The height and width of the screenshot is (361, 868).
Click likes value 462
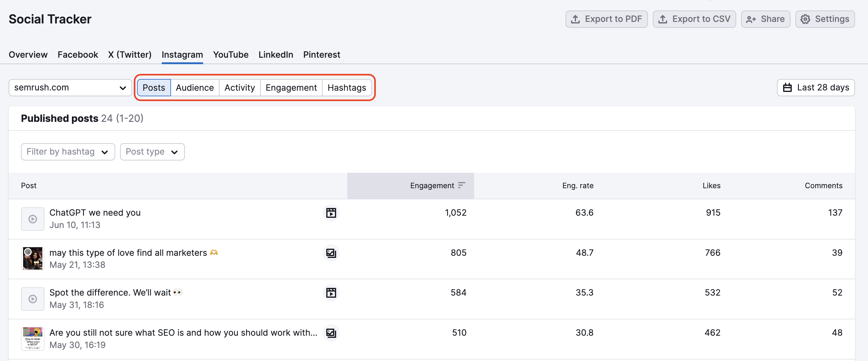pyautogui.click(x=713, y=333)
